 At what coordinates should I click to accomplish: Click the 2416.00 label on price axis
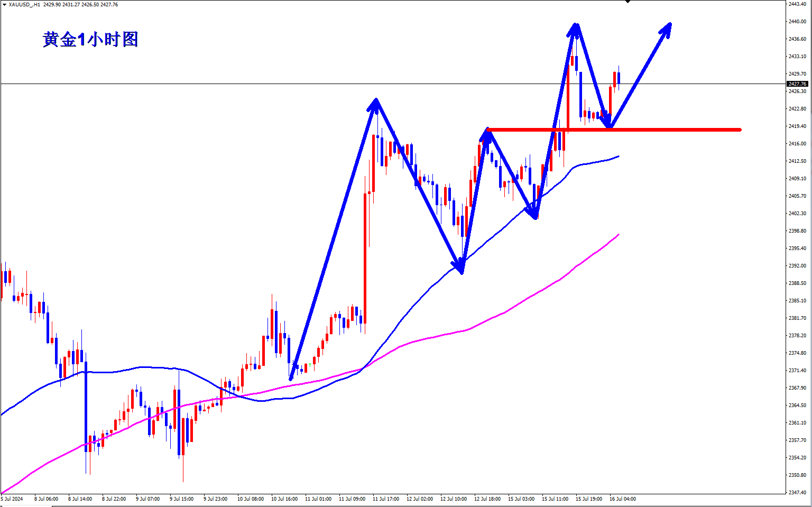pyautogui.click(x=797, y=143)
